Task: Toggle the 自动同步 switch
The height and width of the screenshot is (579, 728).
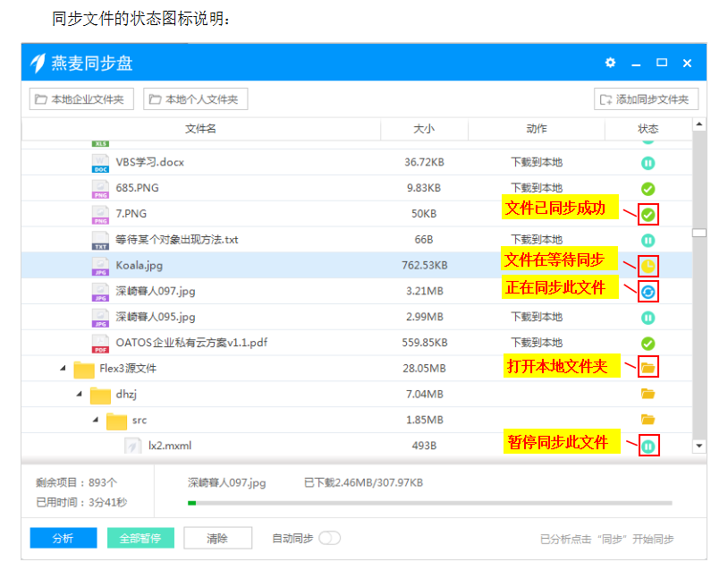Action: click(x=330, y=538)
